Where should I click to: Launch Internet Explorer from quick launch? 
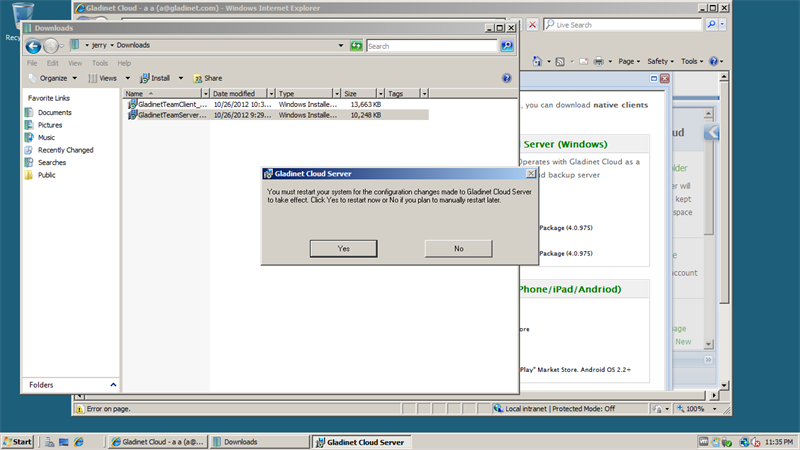click(x=79, y=442)
